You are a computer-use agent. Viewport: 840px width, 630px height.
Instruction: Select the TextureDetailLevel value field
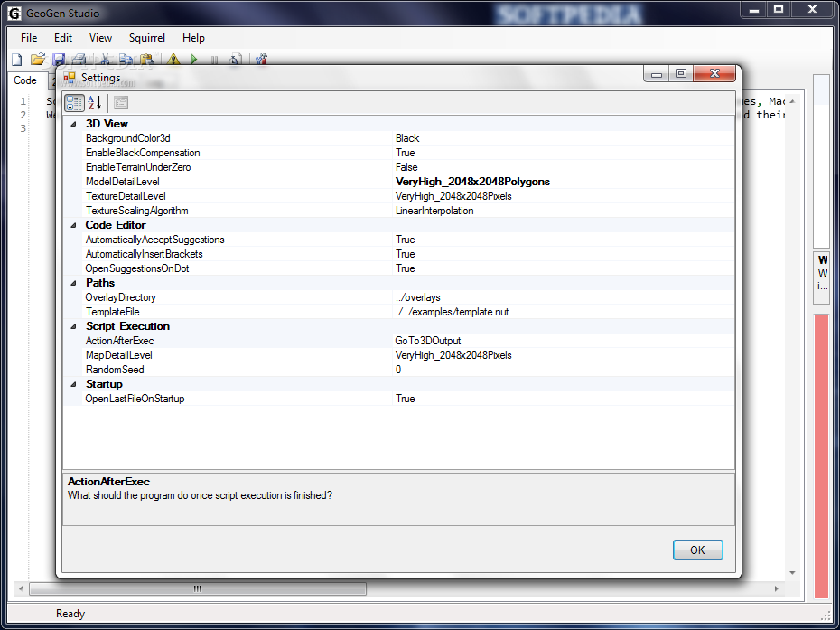pos(563,196)
